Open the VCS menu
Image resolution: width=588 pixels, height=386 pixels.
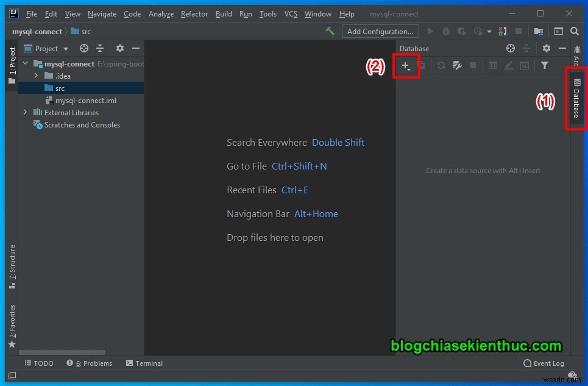(x=291, y=14)
